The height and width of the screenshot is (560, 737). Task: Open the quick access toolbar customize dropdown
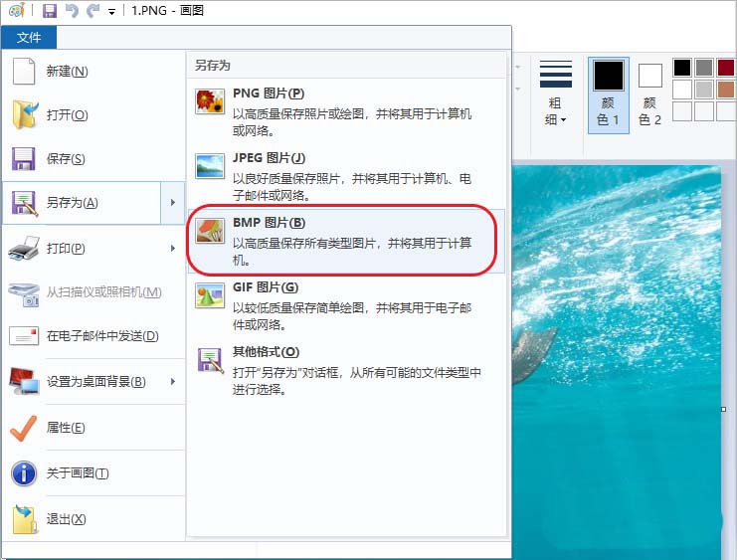coord(111,12)
